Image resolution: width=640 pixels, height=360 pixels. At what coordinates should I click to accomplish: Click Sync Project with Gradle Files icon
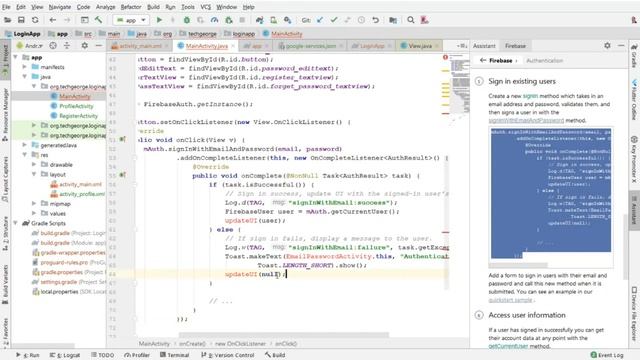[x=260, y=20]
